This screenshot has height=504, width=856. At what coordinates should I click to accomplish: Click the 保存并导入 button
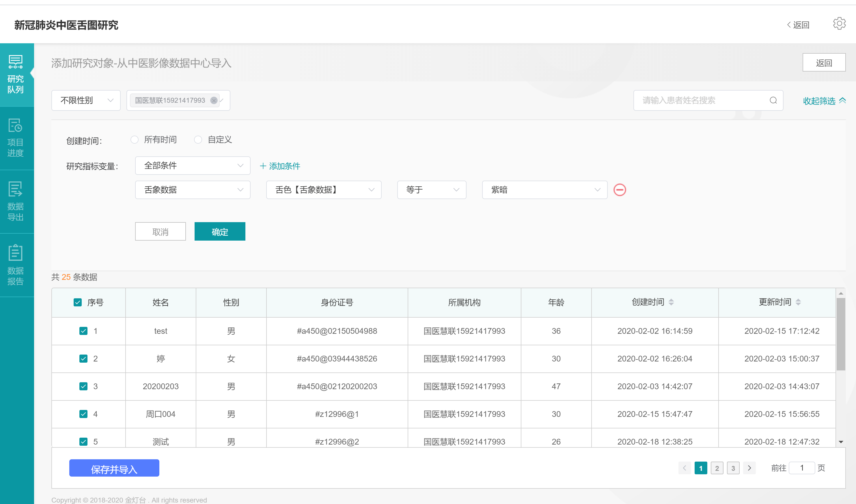point(114,468)
